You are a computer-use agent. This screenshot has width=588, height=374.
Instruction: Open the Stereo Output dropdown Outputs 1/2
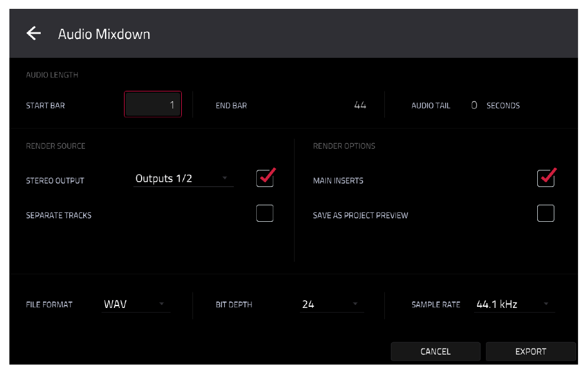pyautogui.click(x=183, y=178)
